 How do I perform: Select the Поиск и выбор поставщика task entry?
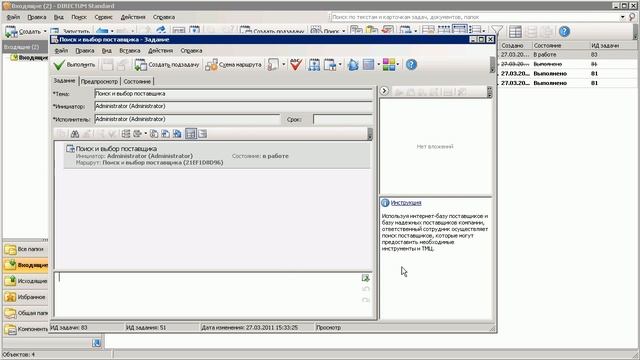217,155
